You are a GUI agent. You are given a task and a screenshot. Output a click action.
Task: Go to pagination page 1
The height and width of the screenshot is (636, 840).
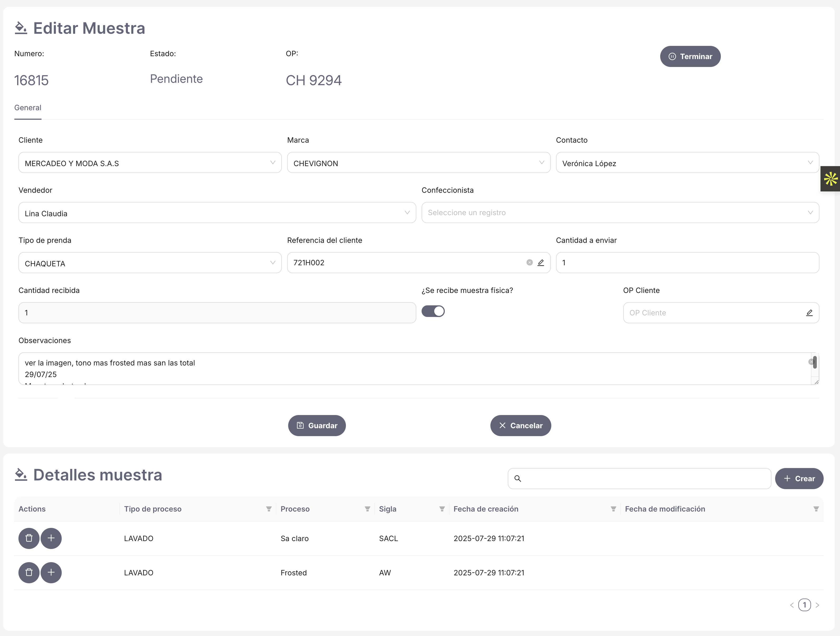pos(804,605)
